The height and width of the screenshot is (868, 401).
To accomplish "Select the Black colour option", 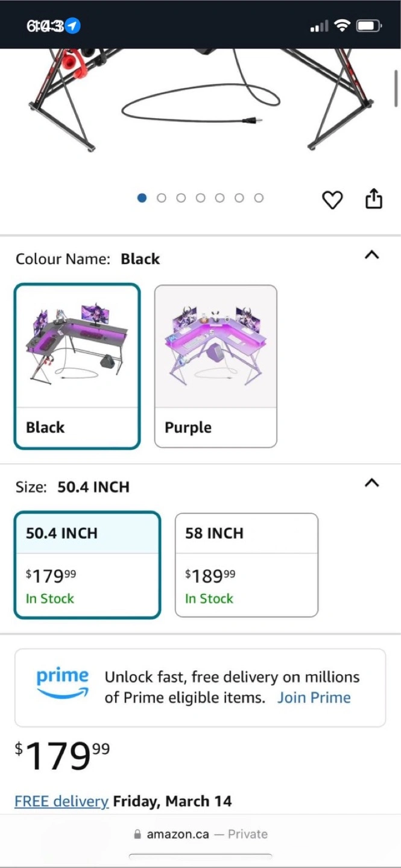I will click(x=77, y=366).
